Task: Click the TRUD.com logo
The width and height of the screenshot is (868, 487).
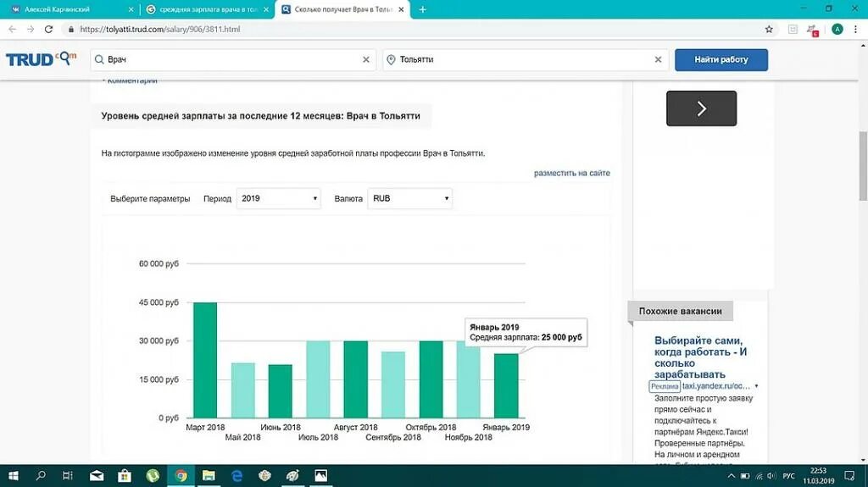Action: (41, 58)
